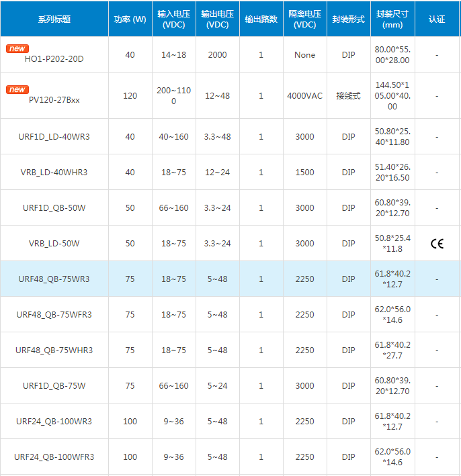Viewport: 461px width, 476px height.
Task: Open the URF1D_QB-50W series
Action: (54, 208)
